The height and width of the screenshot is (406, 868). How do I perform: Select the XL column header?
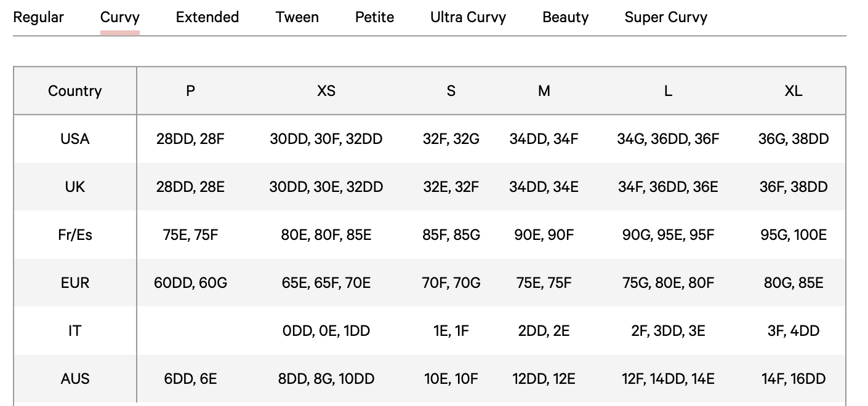[x=794, y=91]
